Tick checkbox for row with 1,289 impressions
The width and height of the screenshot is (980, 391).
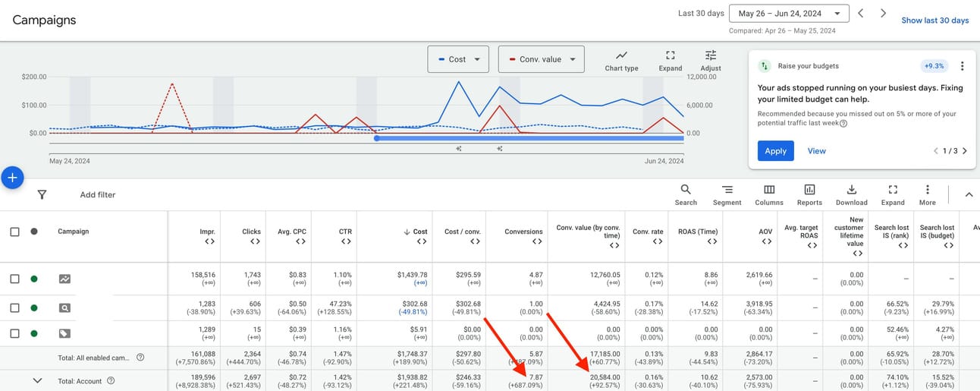click(14, 333)
